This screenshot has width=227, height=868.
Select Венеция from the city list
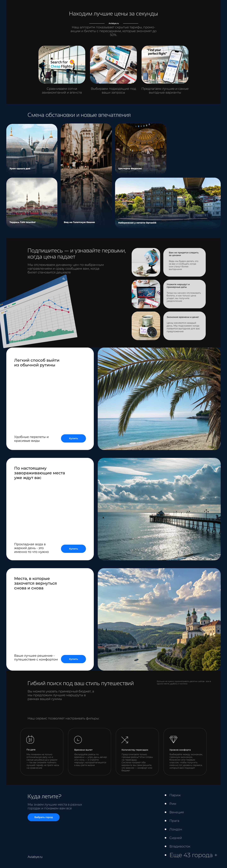tap(176, 812)
